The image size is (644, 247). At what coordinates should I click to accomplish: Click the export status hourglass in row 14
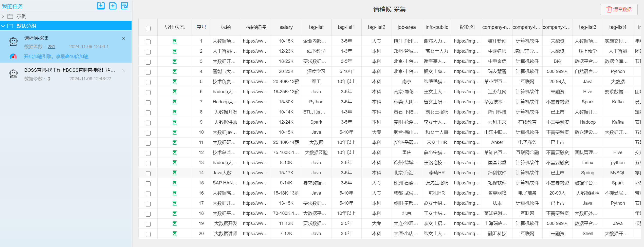[x=175, y=173]
